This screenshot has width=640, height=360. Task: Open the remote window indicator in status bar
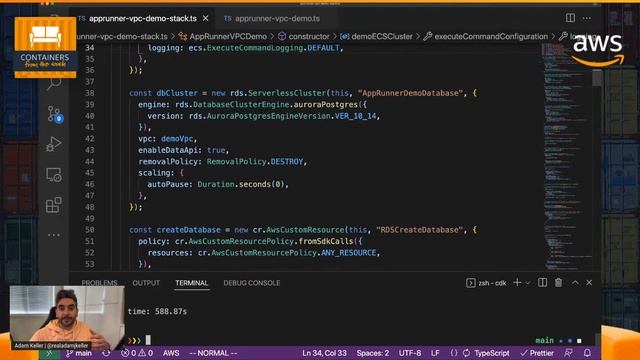click(49, 353)
